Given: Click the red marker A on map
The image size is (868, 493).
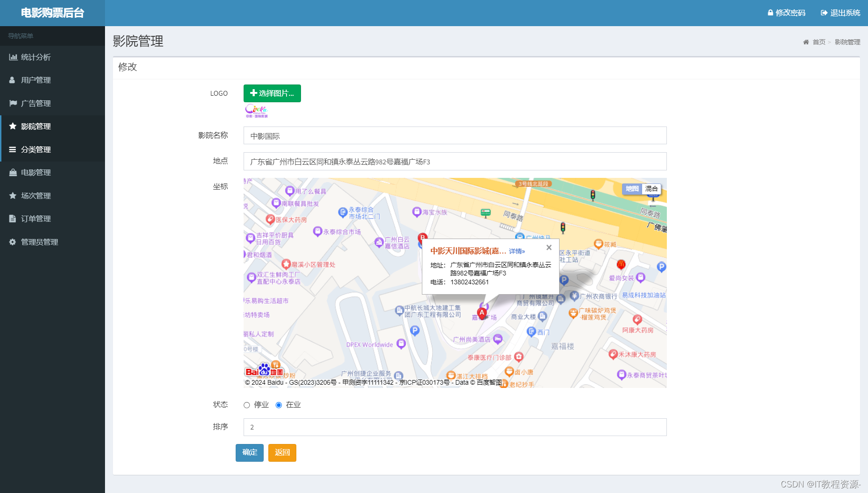Looking at the screenshot, I should 482,313.
